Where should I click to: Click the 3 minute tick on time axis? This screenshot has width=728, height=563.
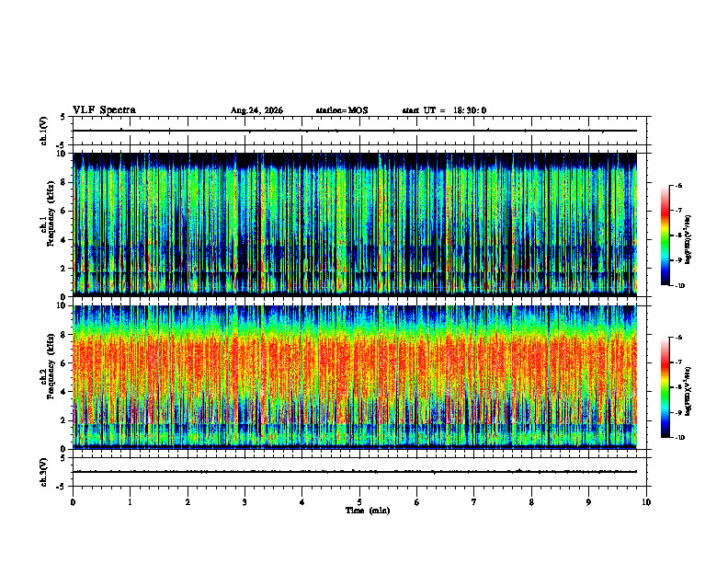coord(245,502)
